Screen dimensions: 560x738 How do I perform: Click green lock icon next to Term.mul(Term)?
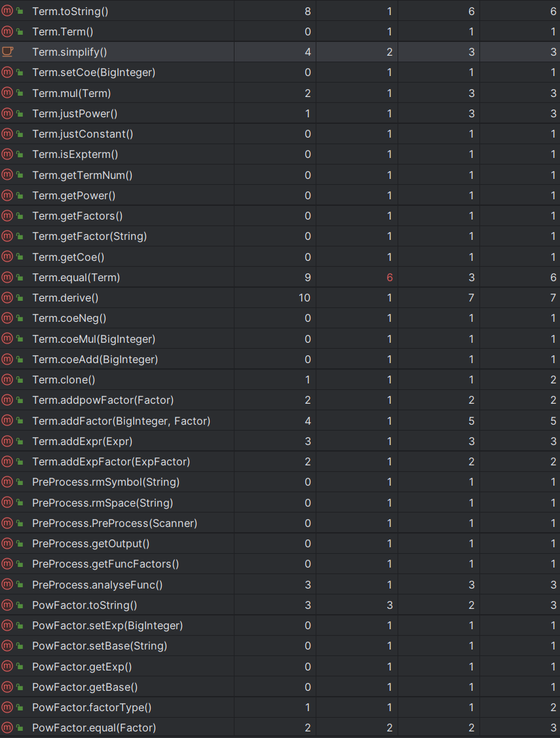[20, 93]
